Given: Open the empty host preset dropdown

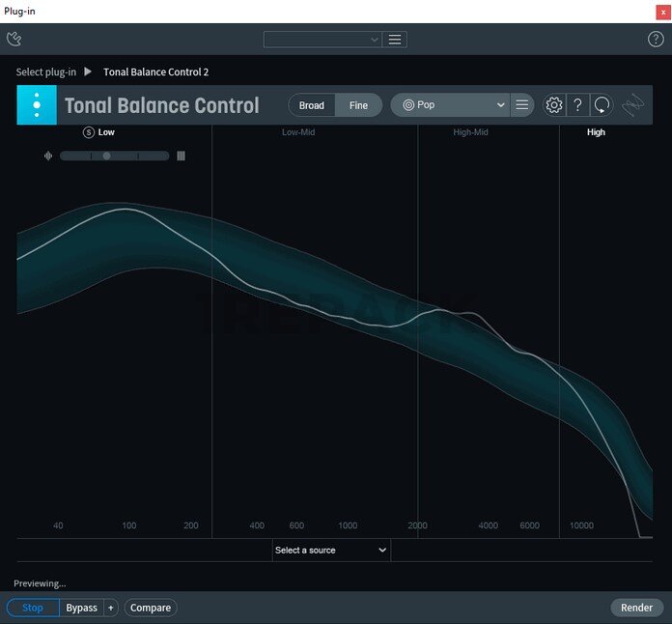Looking at the screenshot, I should pyautogui.click(x=322, y=40).
